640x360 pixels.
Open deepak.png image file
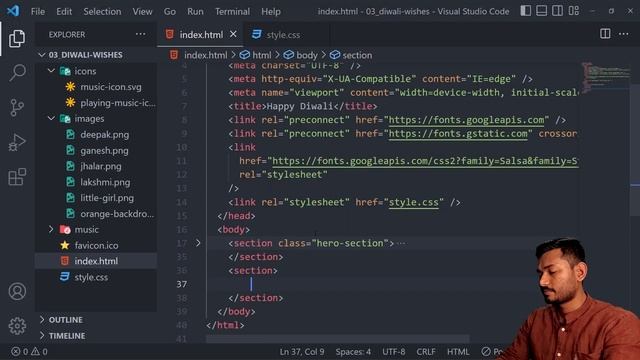pos(104,135)
